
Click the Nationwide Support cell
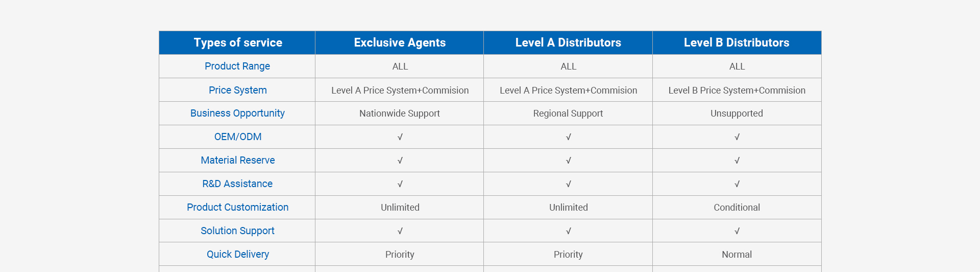pyautogui.click(x=400, y=114)
